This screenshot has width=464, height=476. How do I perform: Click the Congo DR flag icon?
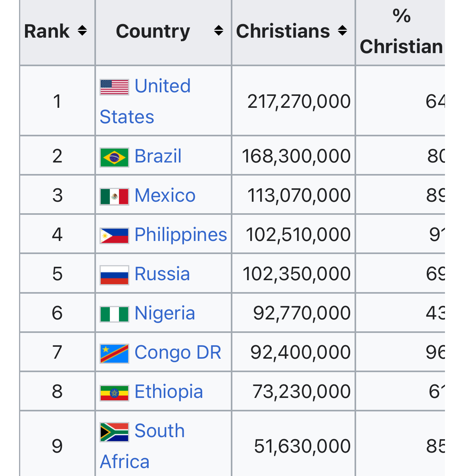[x=114, y=353]
